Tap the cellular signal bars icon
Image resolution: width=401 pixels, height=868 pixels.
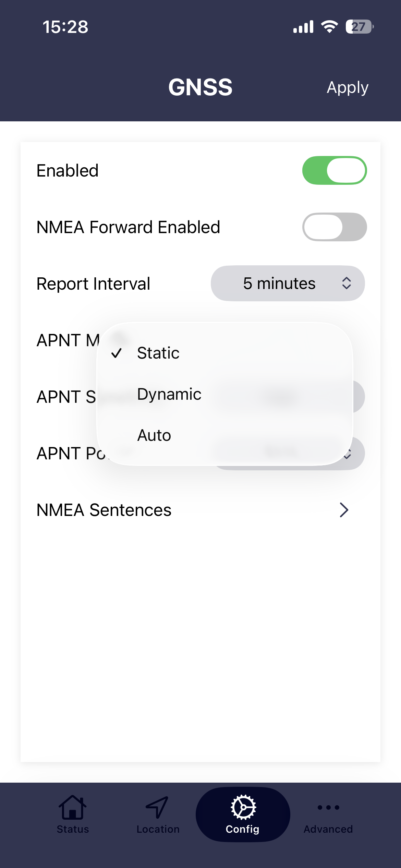coord(303,27)
